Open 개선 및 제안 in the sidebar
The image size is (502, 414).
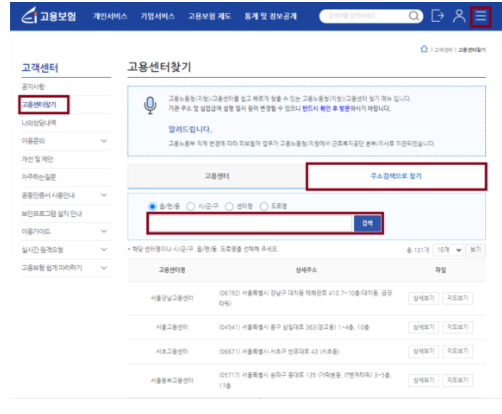tap(37, 159)
